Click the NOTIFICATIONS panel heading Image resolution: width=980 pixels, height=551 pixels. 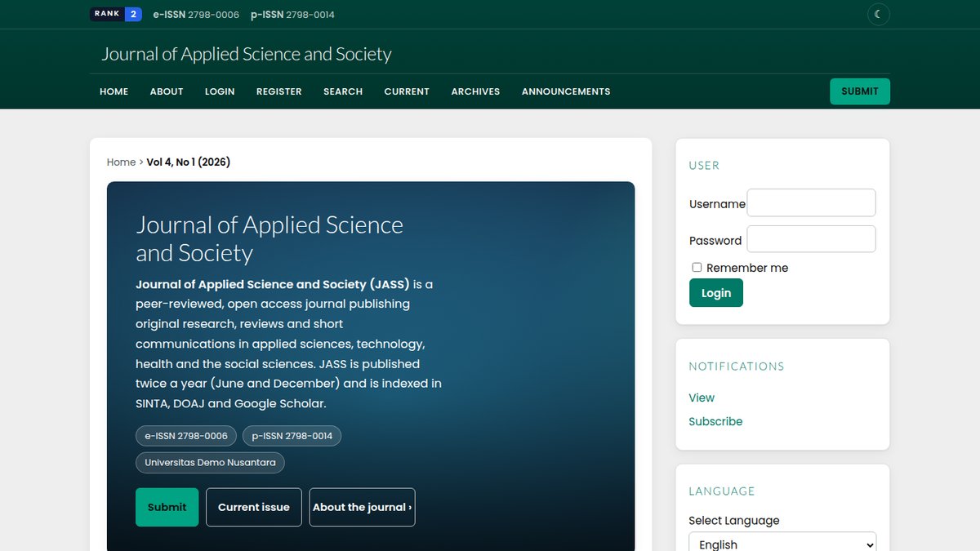coord(737,366)
